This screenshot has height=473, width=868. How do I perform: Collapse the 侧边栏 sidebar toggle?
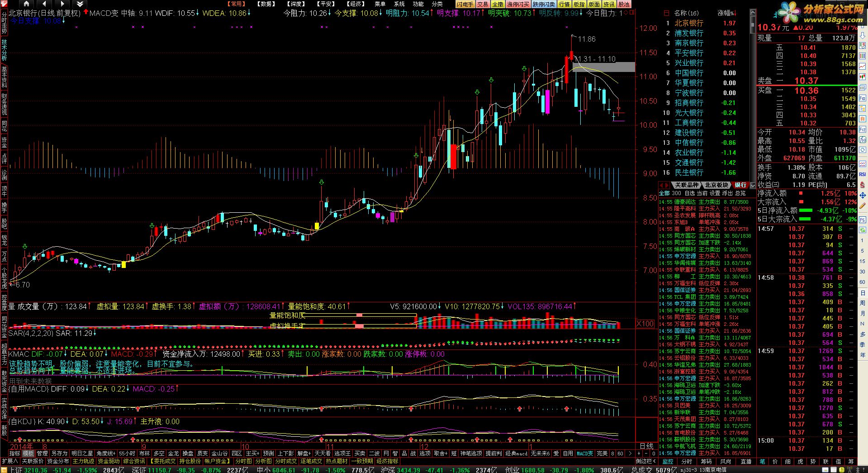coord(645,461)
